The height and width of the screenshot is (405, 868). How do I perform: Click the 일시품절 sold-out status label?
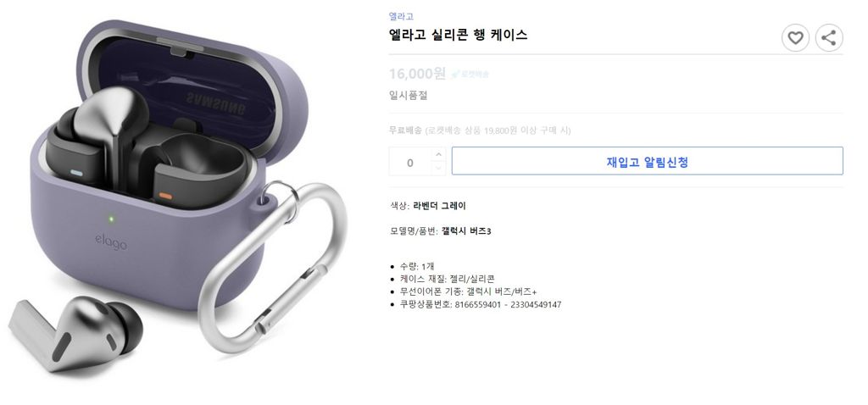pos(408,96)
